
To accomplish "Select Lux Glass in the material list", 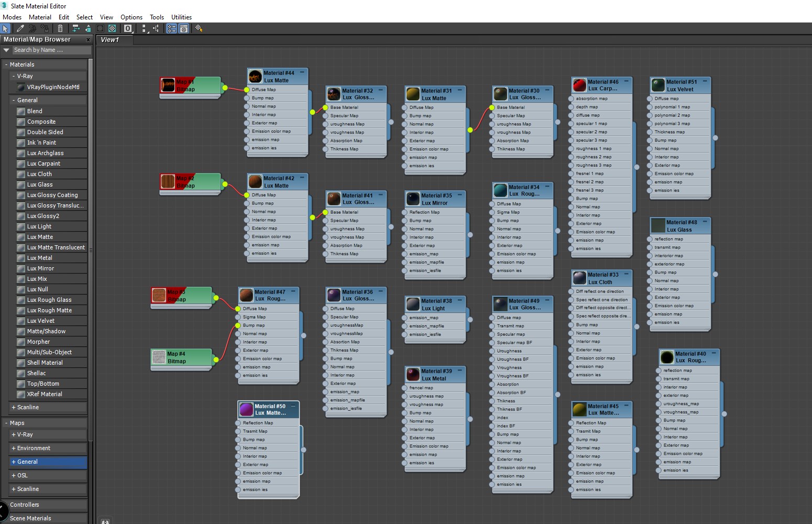I will coord(40,184).
